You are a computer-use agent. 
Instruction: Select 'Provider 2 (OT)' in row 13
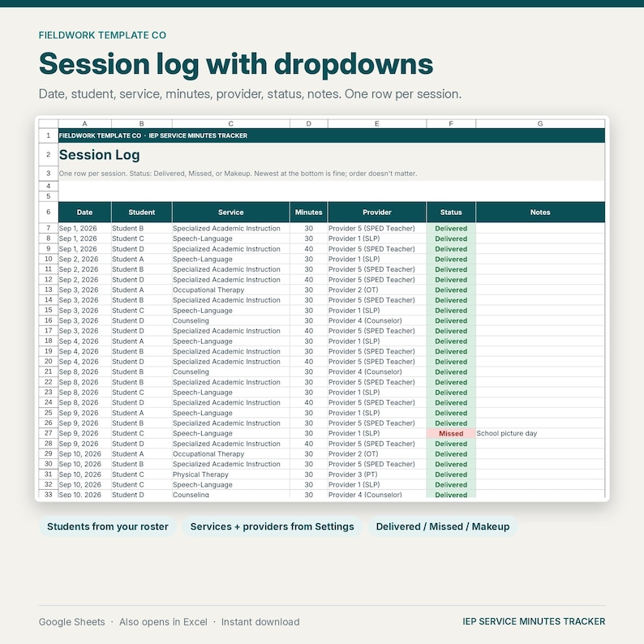coord(377,290)
